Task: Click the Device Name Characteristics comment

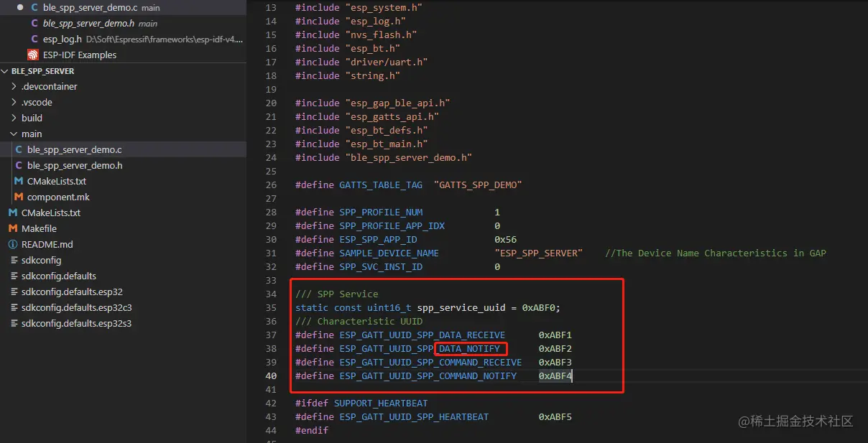Action: pos(716,253)
